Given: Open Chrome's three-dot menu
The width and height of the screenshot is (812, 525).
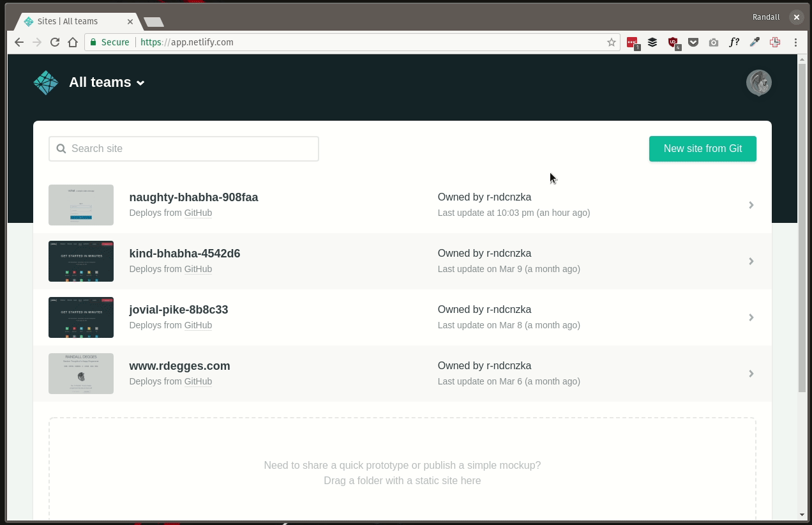Looking at the screenshot, I should point(795,42).
